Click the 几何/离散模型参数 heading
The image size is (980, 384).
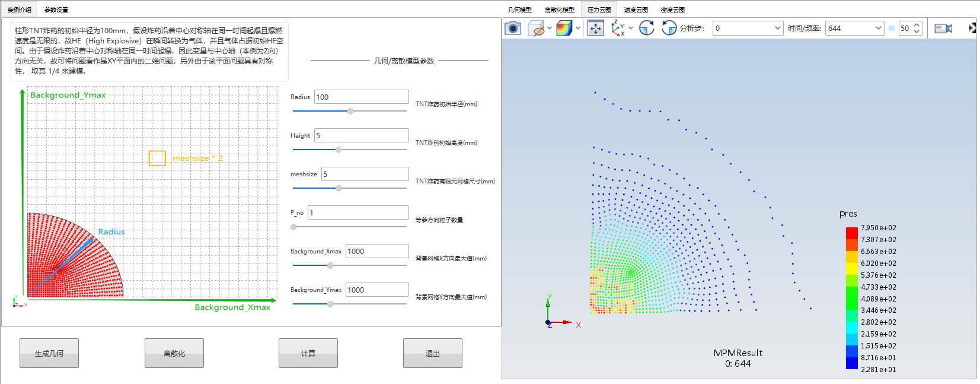pos(404,61)
